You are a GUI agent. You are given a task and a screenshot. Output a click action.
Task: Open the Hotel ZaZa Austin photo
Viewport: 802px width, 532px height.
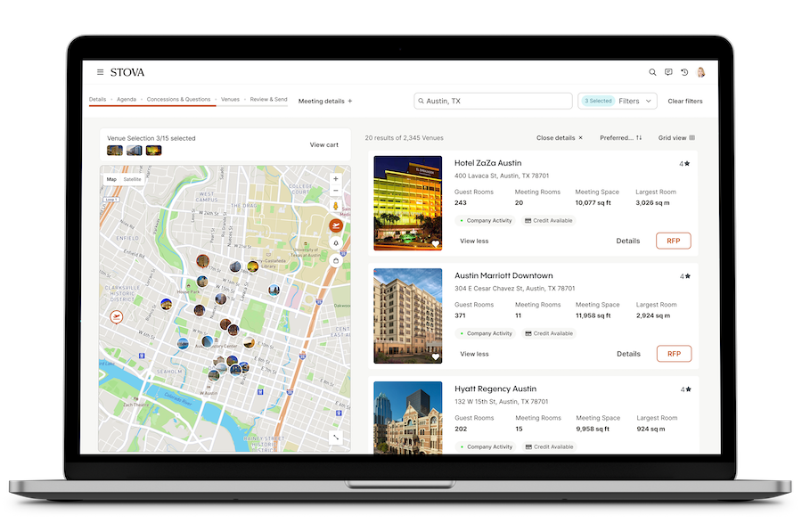click(407, 203)
